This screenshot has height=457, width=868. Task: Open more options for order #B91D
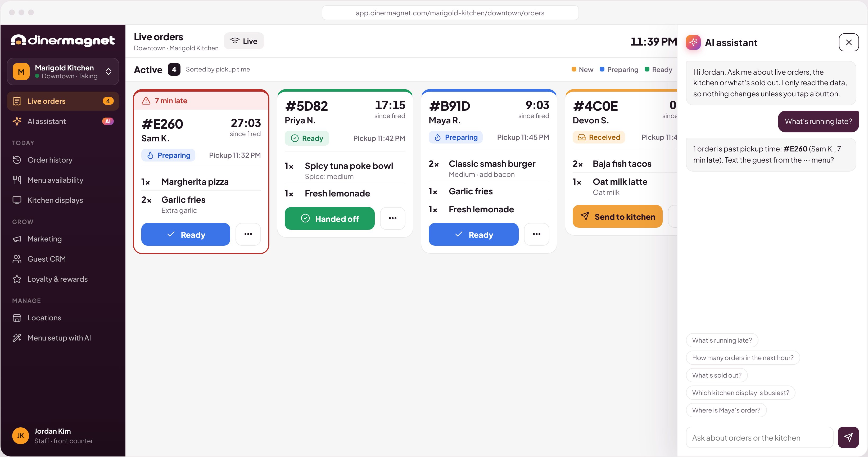(x=536, y=234)
